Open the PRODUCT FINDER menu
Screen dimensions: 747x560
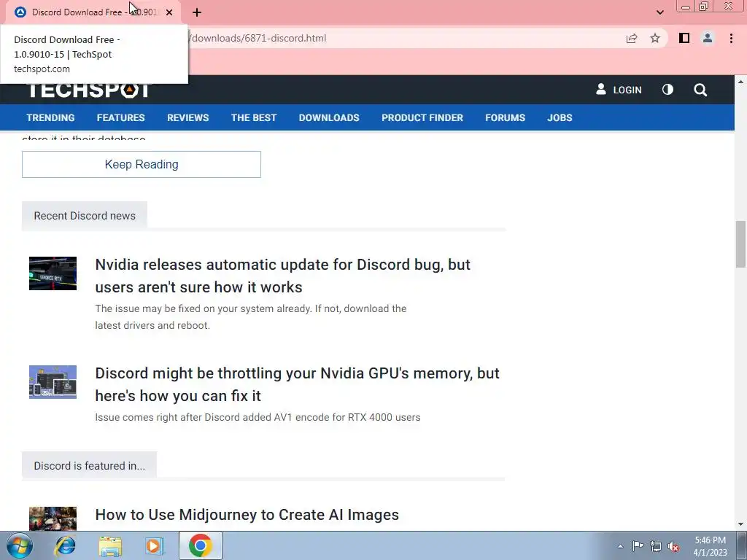tap(422, 117)
